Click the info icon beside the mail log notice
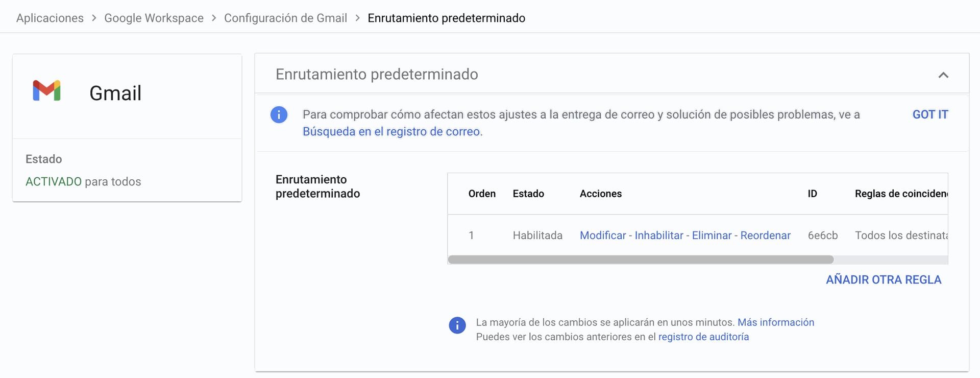The width and height of the screenshot is (980, 378). point(279,114)
